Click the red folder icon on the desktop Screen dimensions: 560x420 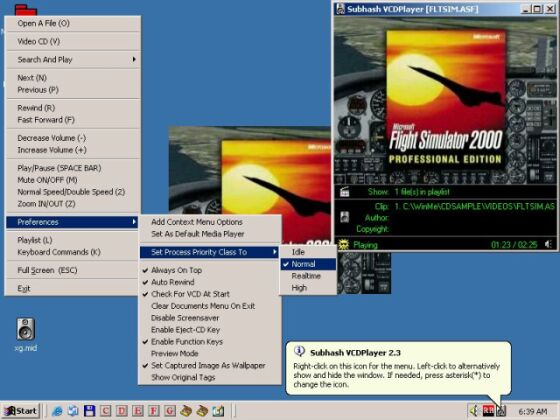[x=26, y=10]
